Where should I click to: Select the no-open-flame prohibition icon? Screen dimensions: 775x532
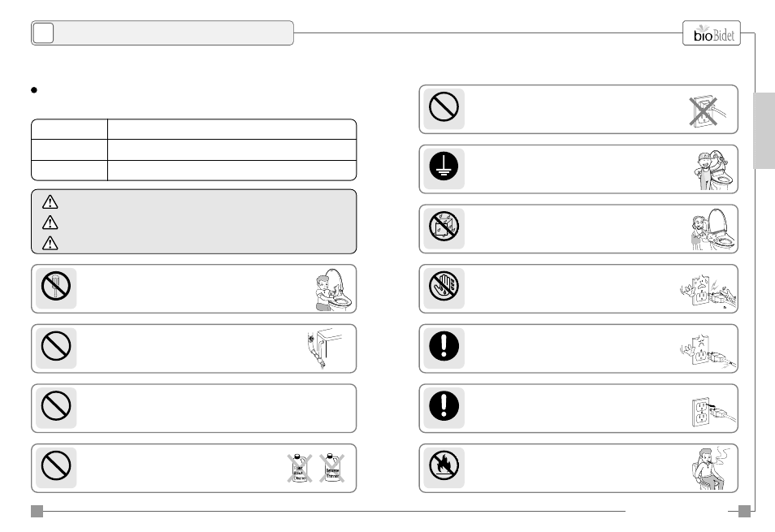[444, 465]
